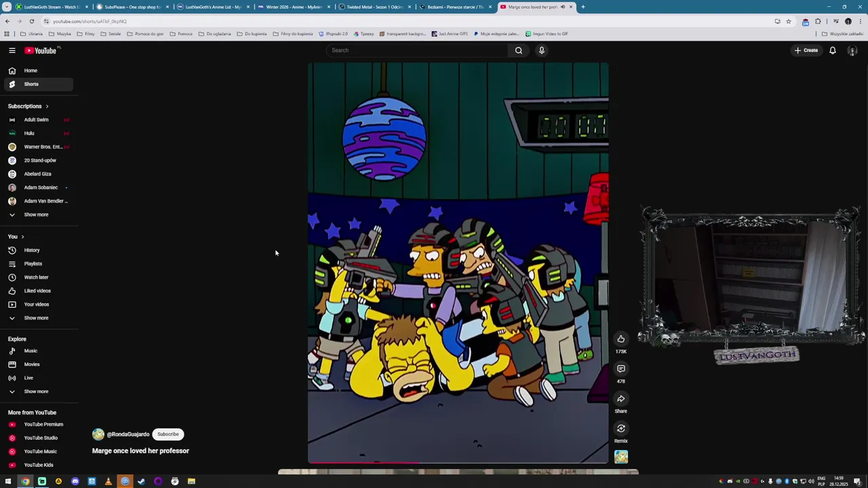
Task: Switch to Winter 2026 Anime tab
Action: 294,7
